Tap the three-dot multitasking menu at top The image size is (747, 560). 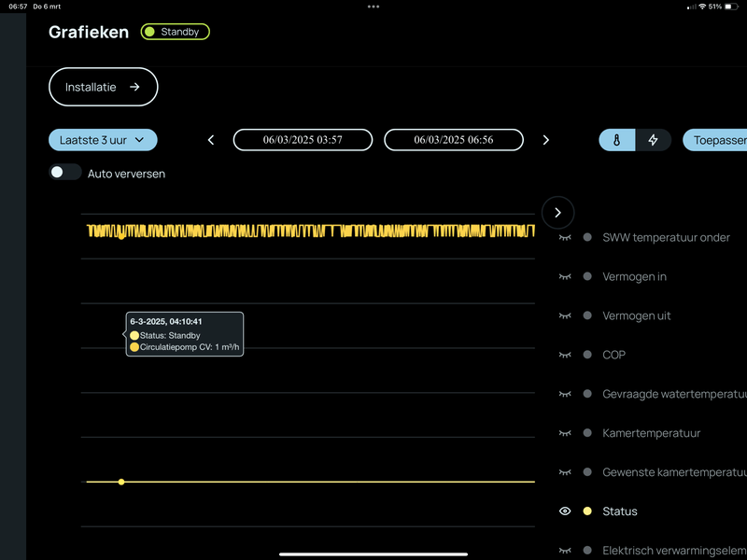pyautogui.click(x=373, y=7)
